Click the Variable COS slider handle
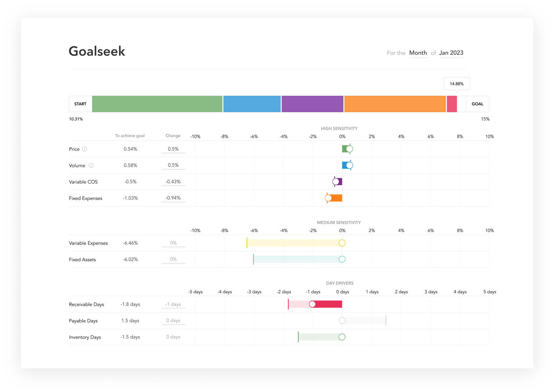The width and height of the screenshot is (554, 392). pyautogui.click(x=336, y=182)
